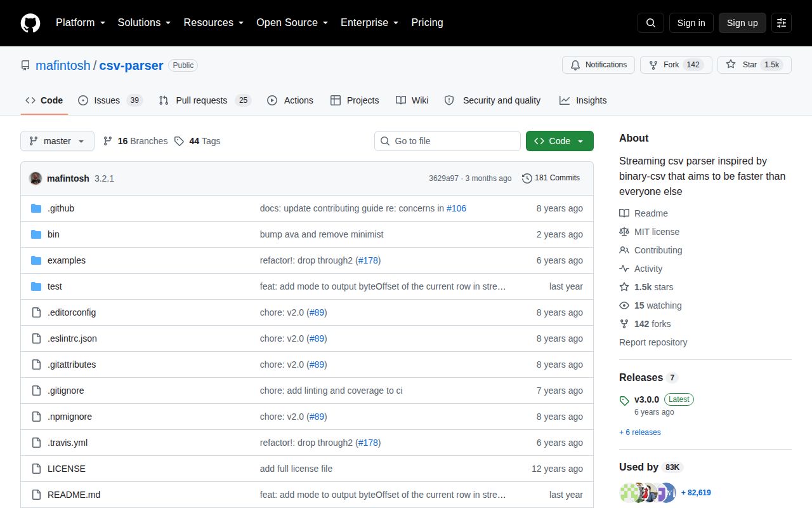Focus the Go to file search field
The height and width of the screenshot is (508, 812).
(x=447, y=141)
